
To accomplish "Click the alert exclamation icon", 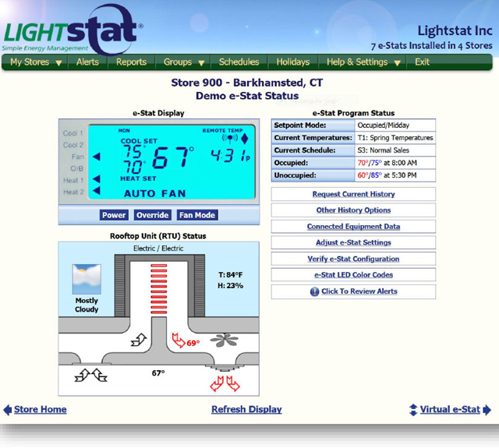I will point(314,291).
